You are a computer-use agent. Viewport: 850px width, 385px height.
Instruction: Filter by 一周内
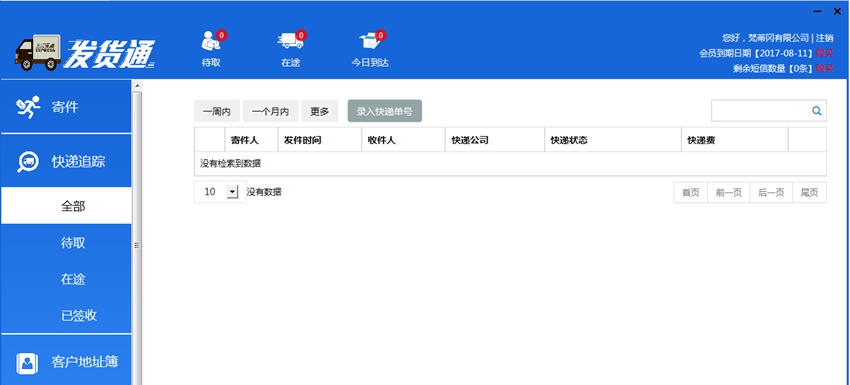tap(217, 111)
